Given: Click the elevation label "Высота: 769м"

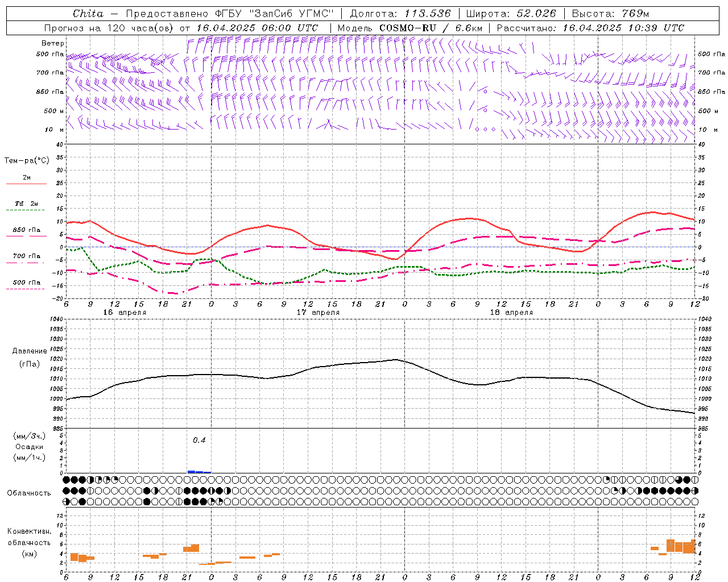Looking at the screenshot, I should pos(610,14).
